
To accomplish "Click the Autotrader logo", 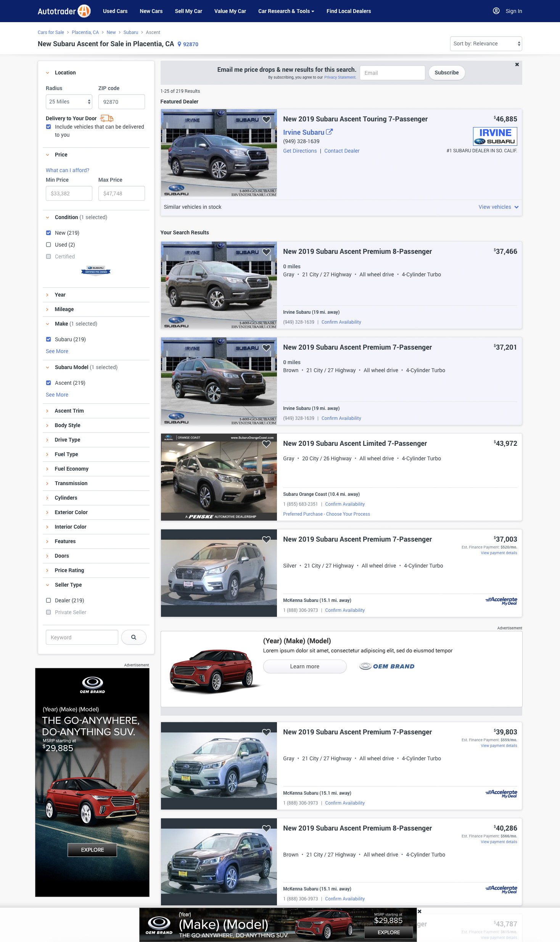I will [64, 11].
